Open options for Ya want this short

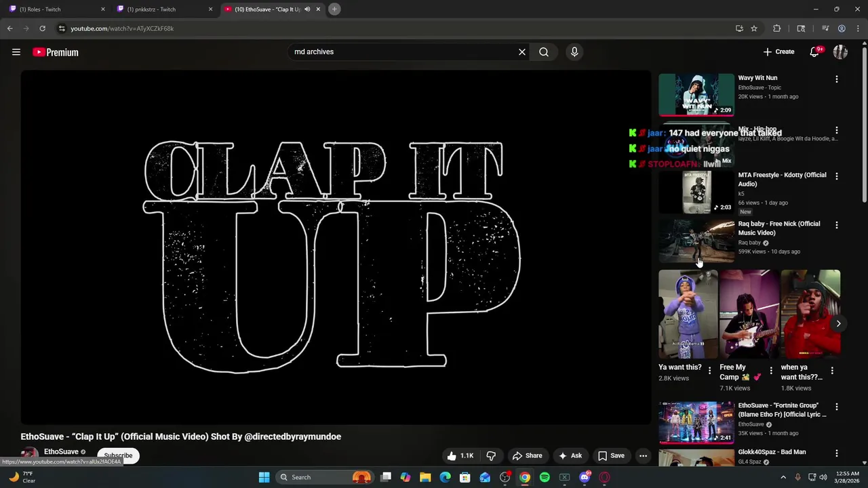click(710, 371)
